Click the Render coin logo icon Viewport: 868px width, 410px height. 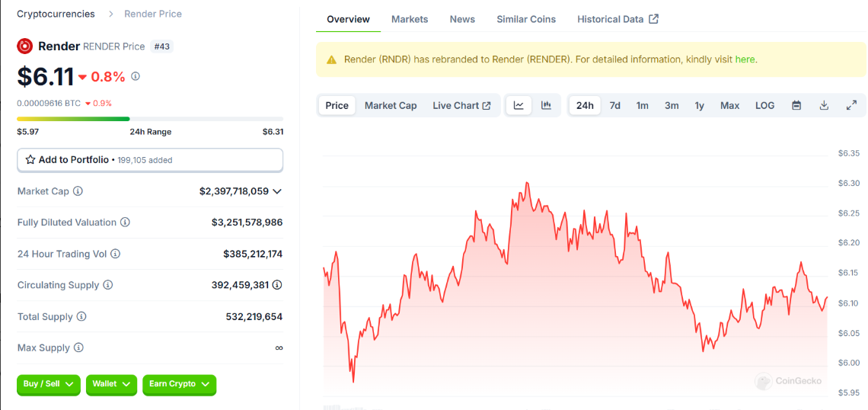pyautogui.click(x=25, y=46)
